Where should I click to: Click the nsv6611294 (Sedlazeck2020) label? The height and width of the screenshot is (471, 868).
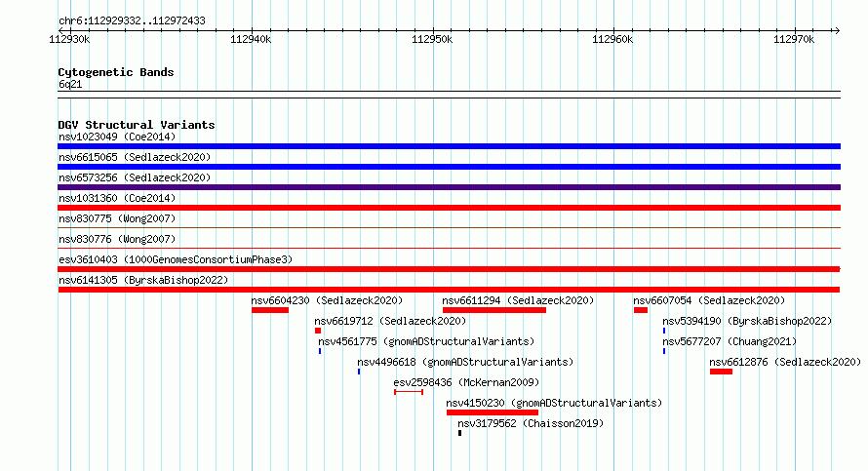click(x=518, y=300)
